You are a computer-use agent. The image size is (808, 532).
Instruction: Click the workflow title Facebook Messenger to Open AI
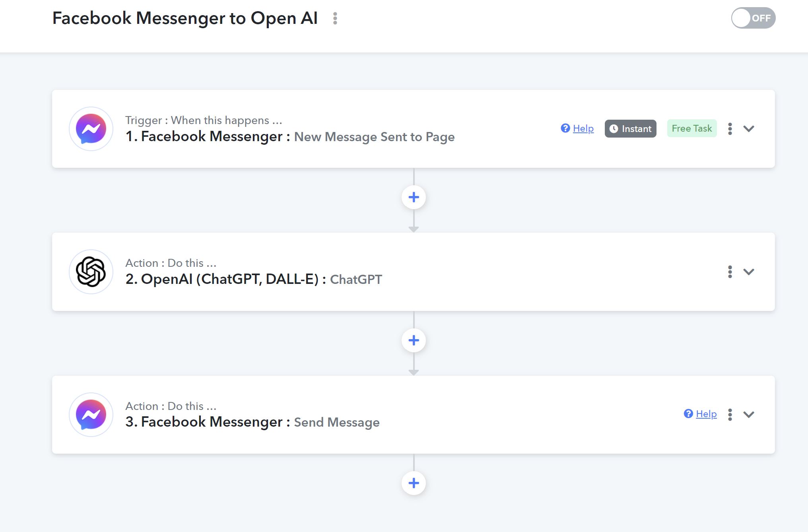(x=185, y=18)
